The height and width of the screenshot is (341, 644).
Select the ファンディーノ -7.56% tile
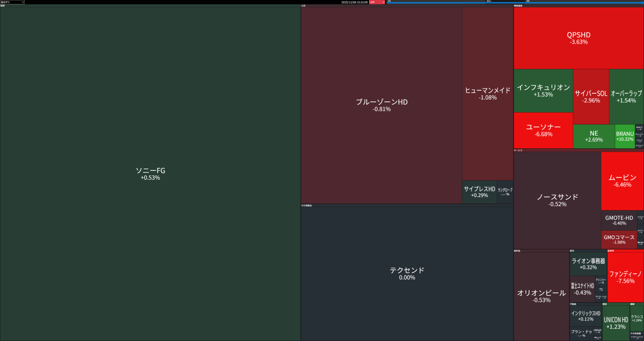625,277
